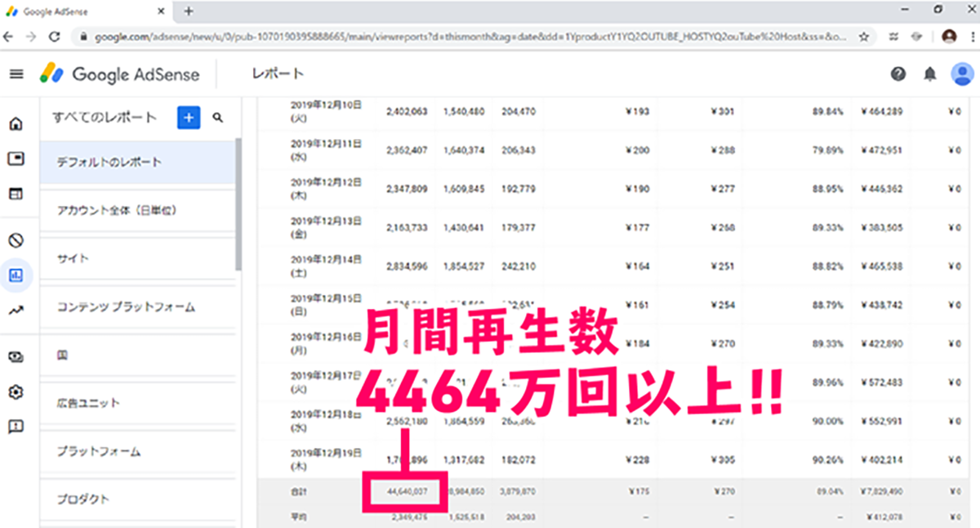Click the Home icon in left rail

click(x=16, y=124)
